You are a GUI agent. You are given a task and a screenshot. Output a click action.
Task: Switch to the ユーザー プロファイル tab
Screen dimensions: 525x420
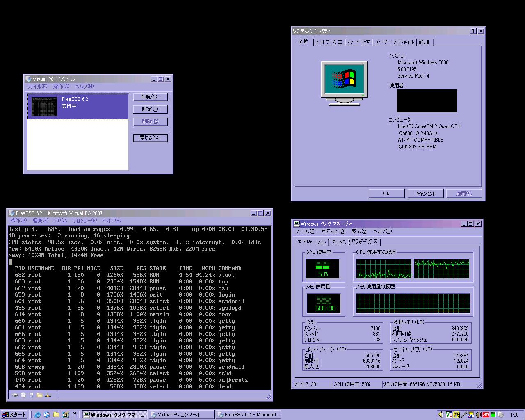[394, 42]
